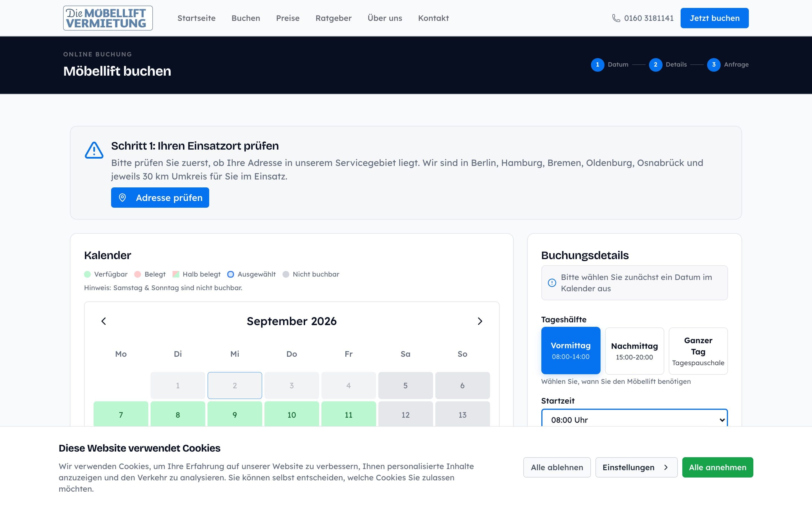The image size is (812, 508).
Task: Click the map pin icon in Adresse prüfen
Action: point(122,198)
